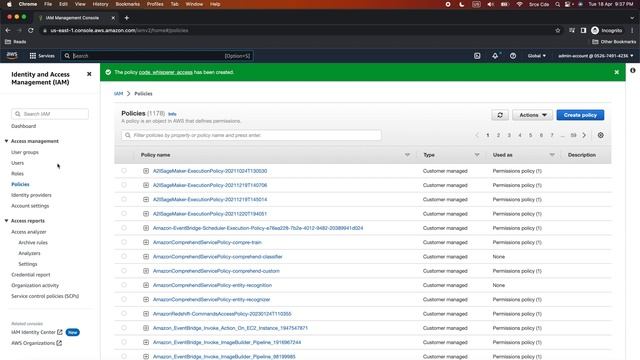The image size is (640, 360).
Task: Select radio for Amazon_EventBridge_Invoke_ImageBuilder_Pipeline_1916967244
Action: point(124,342)
